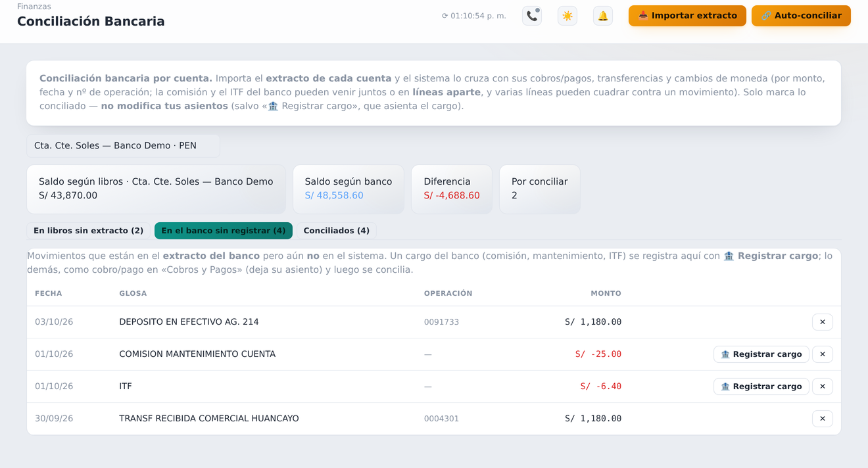Screen dimensions: 868x468
Task: Click operation number 0091733
Action: pos(442,322)
